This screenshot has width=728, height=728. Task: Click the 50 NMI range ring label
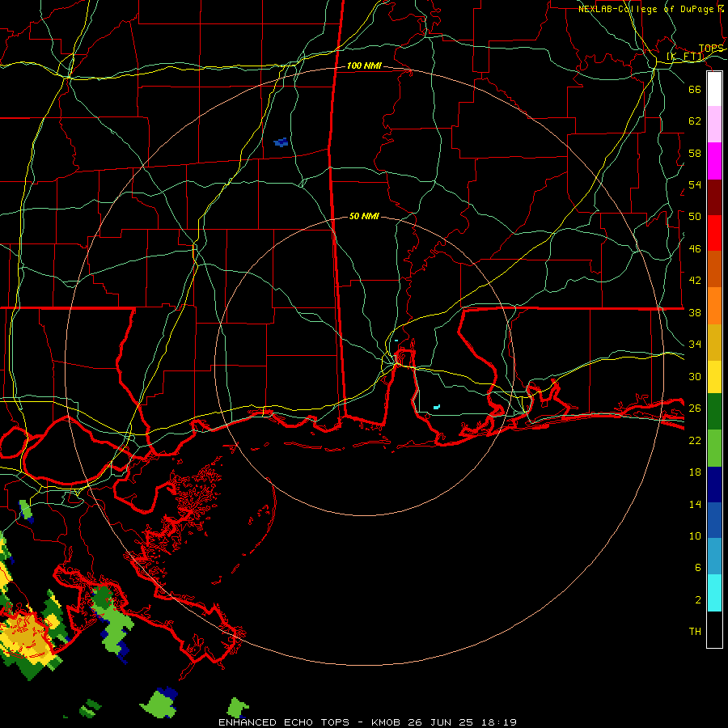pos(364,216)
